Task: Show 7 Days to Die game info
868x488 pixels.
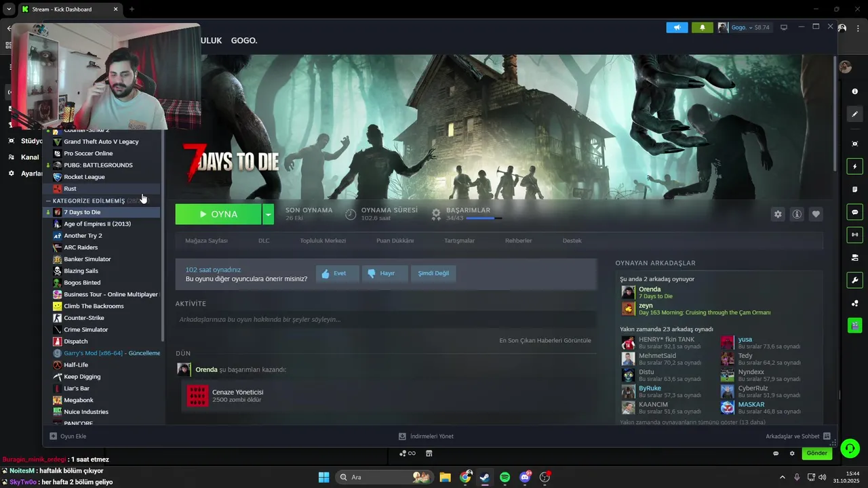Action: pyautogui.click(x=797, y=214)
